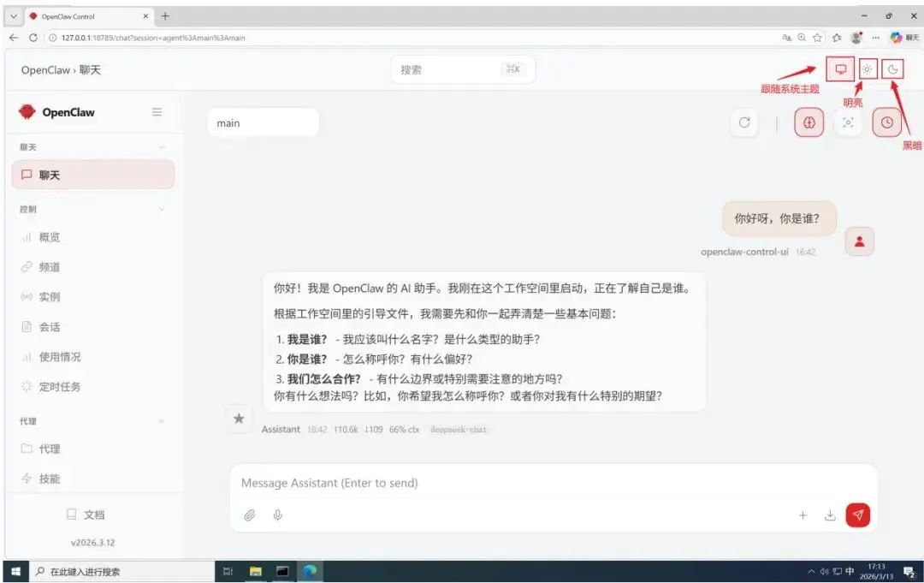This screenshot has height=583, width=924.
Task: Click the red send message button
Action: [857, 515]
